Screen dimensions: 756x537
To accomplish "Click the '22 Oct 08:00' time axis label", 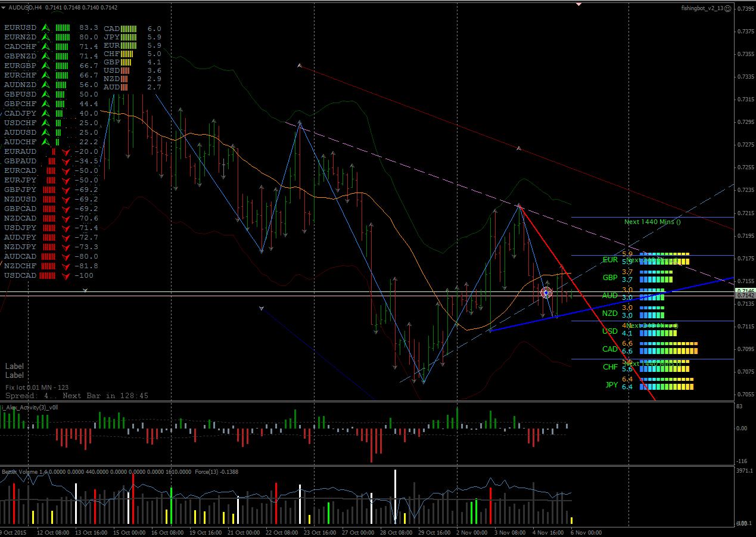I will coord(281,532).
